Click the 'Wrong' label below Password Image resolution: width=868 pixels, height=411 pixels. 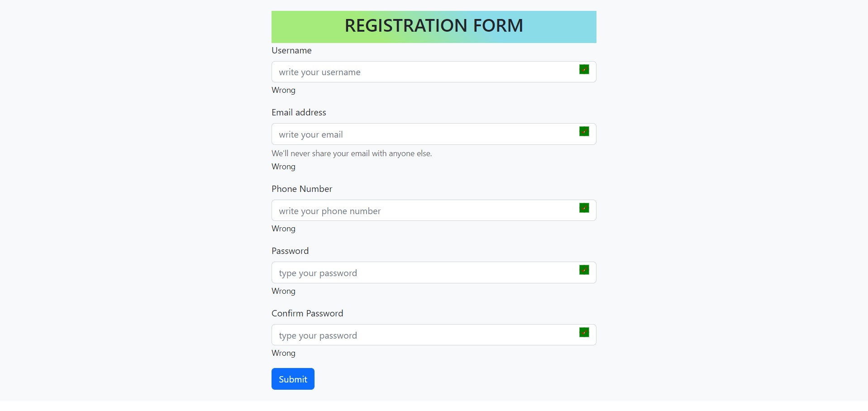point(283,291)
